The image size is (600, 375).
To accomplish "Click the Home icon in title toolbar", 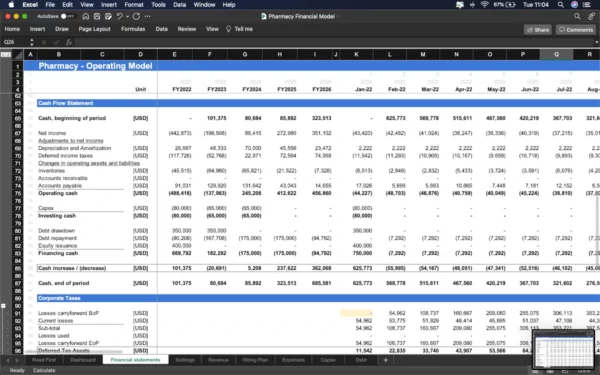I will tap(86, 16).
